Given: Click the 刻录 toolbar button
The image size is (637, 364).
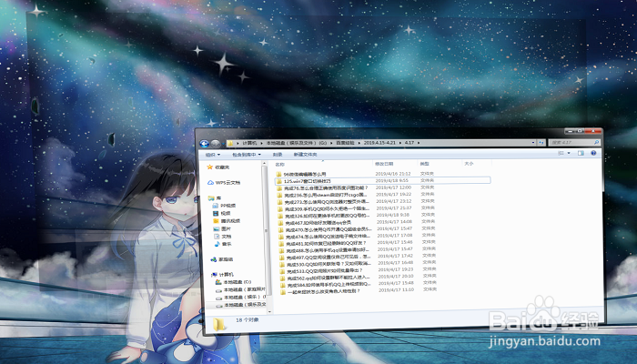Looking at the screenshot, I should [x=278, y=155].
